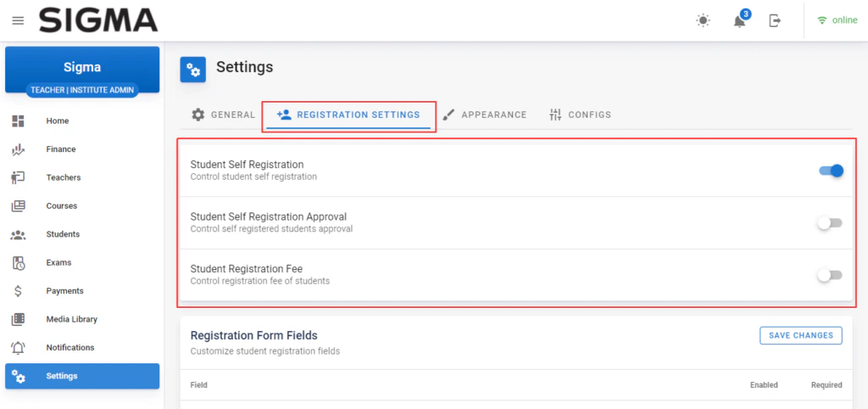Click the Save Changes button

click(800, 335)
